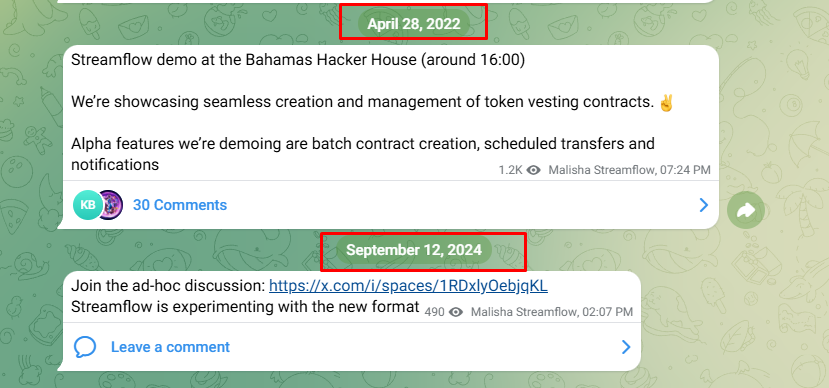This screenshot has height=388, width=829.
Task: Click the 1.2K view count
Action: (511, 170)
